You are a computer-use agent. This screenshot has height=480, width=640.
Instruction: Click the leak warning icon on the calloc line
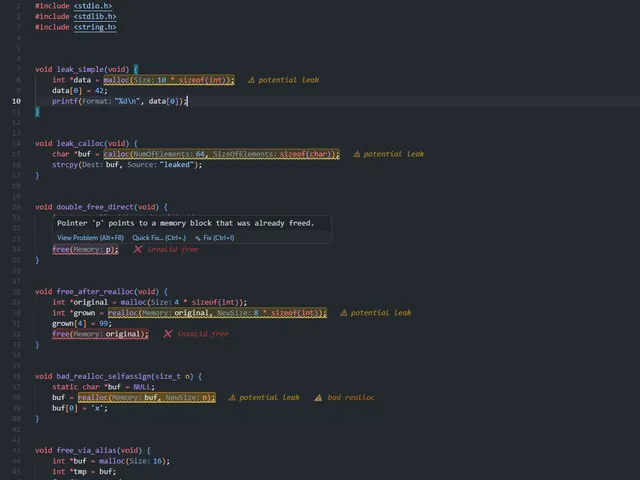(356, 154)
